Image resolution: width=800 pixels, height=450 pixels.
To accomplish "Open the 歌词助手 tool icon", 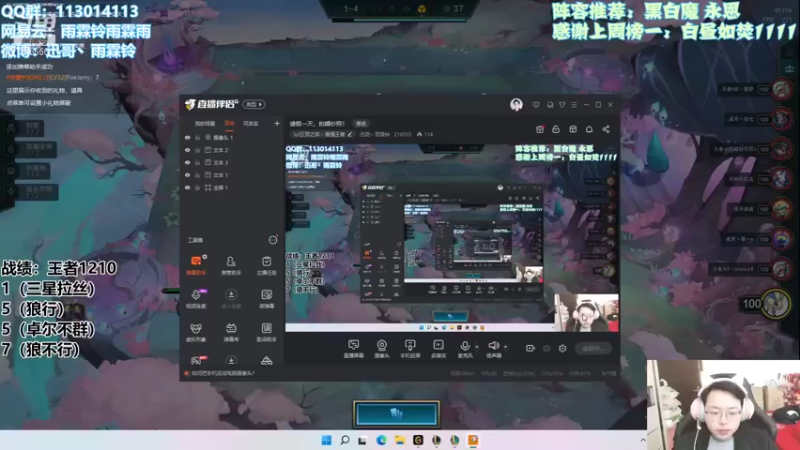I will pyautogui.click(x=266, y=332).
